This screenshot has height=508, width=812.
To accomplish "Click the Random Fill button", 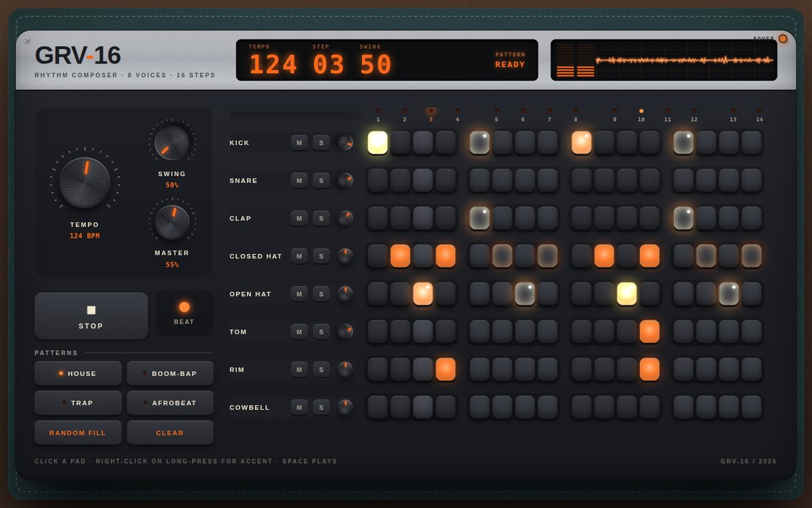I will tap(78, 433).
